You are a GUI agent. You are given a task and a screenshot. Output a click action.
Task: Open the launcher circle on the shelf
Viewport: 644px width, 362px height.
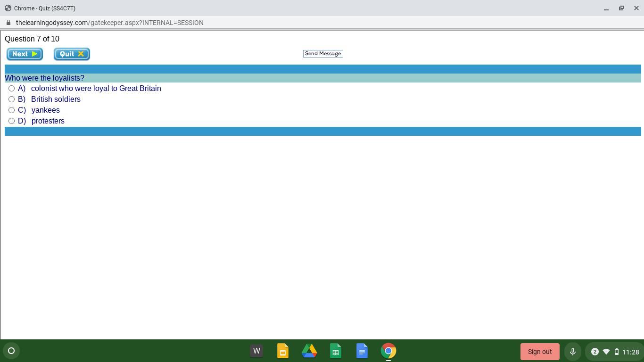[11, 351]
